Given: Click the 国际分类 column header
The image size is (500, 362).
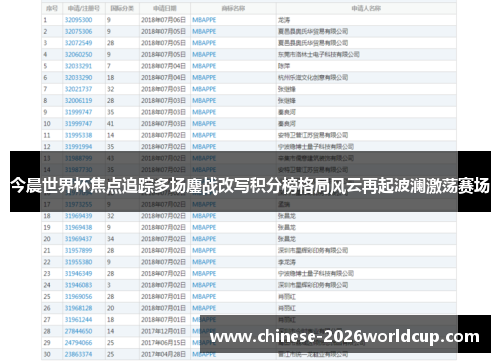Looking at the screenshot, I should 122,8.
